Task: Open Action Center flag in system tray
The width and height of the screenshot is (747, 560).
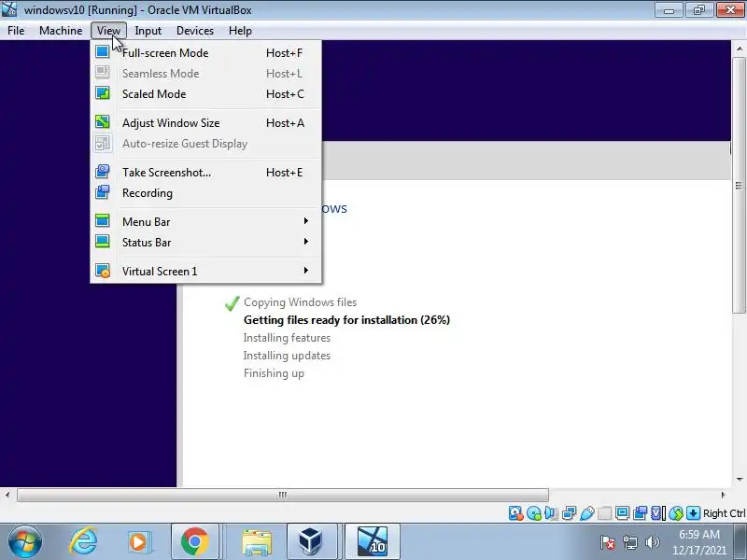Action: pyautogui.click(x=608, y=542)
